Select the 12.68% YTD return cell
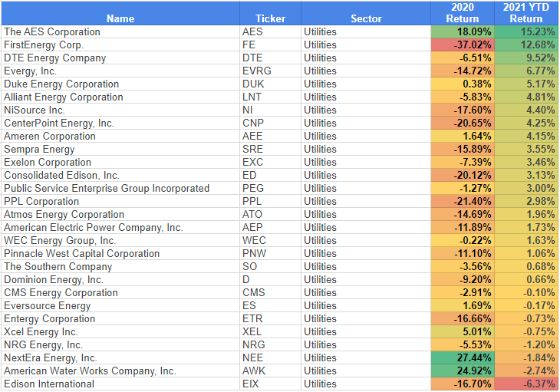 tap(526, 45)
